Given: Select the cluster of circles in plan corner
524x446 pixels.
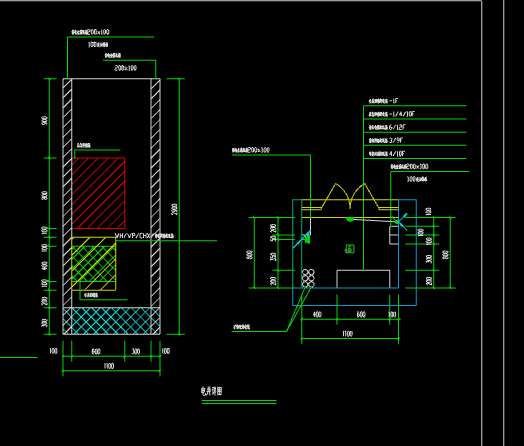Looking at the screenshot, I should [308, 278].
